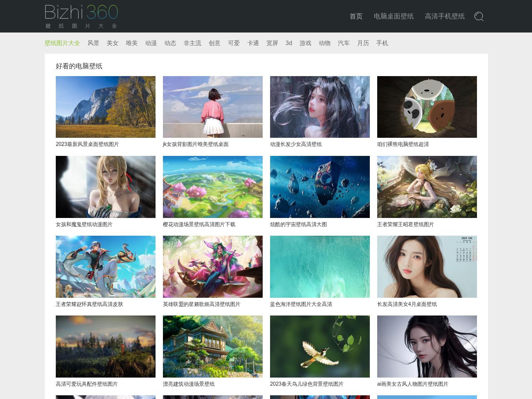Open the April calendar beauty thumbnail
Image resolution: width=532 pixels, height=399 pixels.
427,267
